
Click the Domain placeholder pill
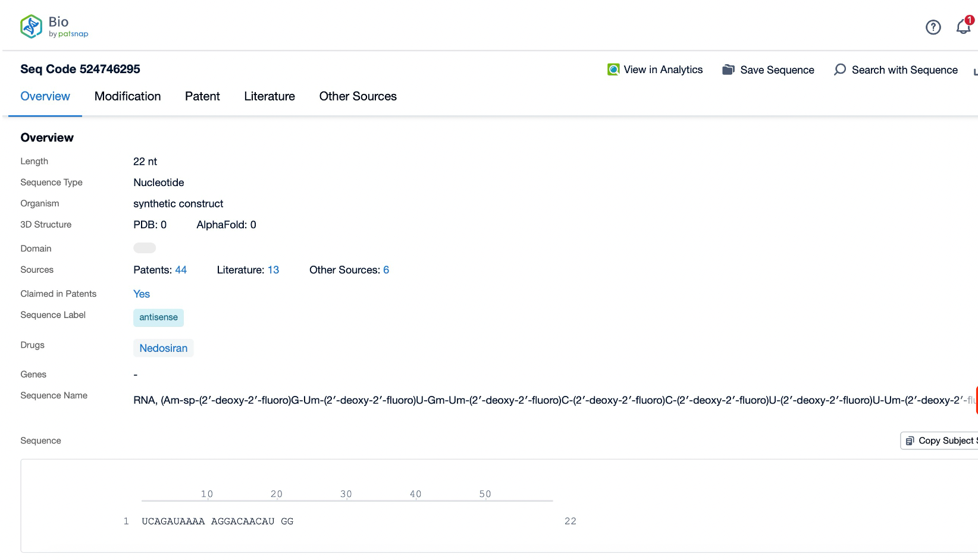pyautogui.click(x=145, y=248)
